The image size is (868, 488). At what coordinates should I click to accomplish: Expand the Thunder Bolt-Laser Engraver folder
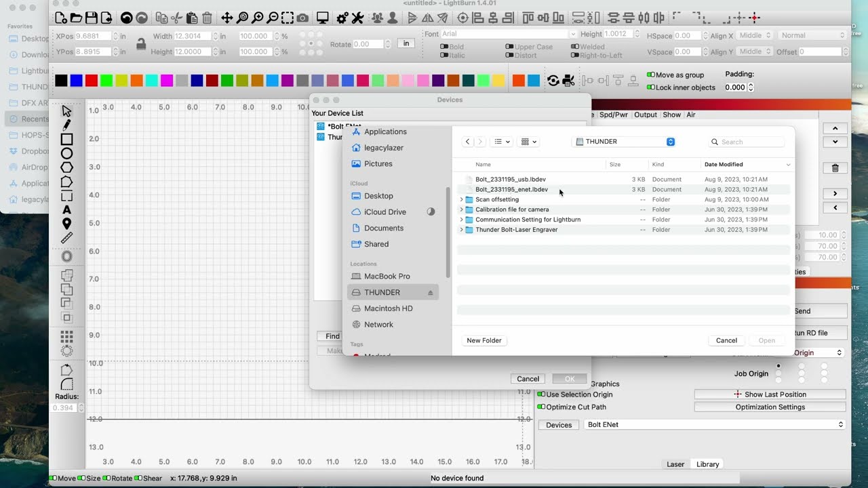click(x=462, y=230)
